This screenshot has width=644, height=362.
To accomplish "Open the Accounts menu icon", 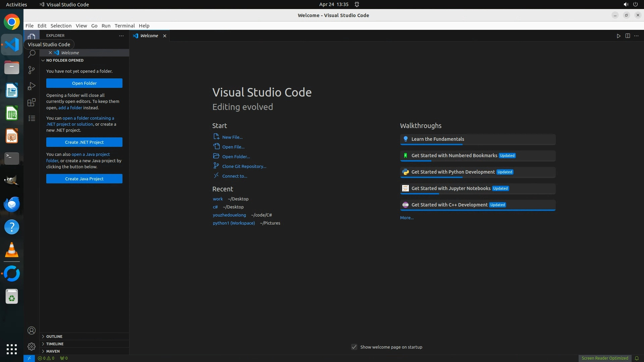I will click(32, 330).
